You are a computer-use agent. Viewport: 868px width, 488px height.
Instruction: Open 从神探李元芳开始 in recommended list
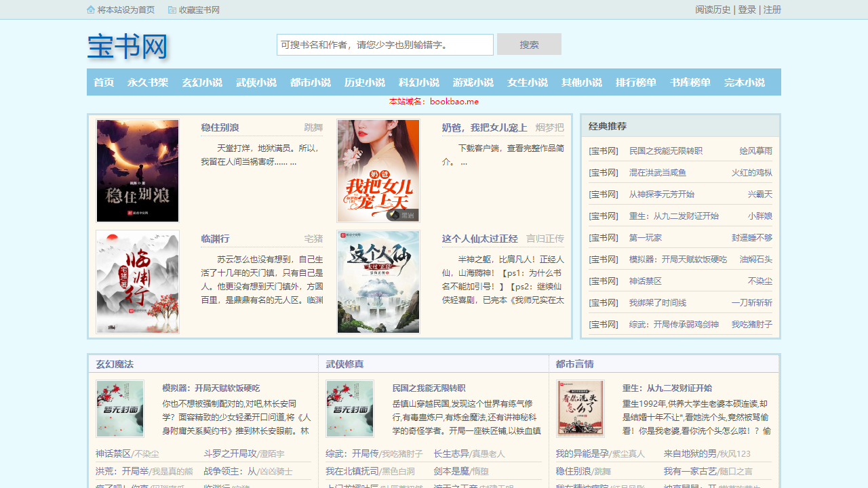click(x=662, y=194)
